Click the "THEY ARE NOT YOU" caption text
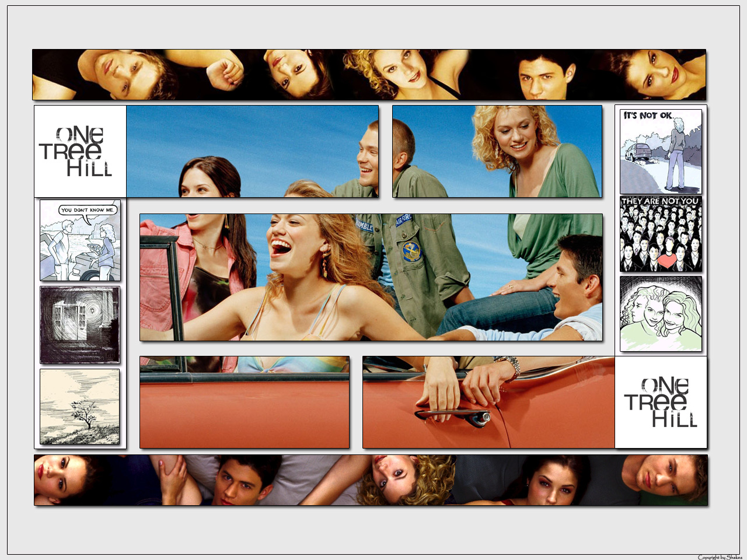747x560 pixels. (660, 201)
